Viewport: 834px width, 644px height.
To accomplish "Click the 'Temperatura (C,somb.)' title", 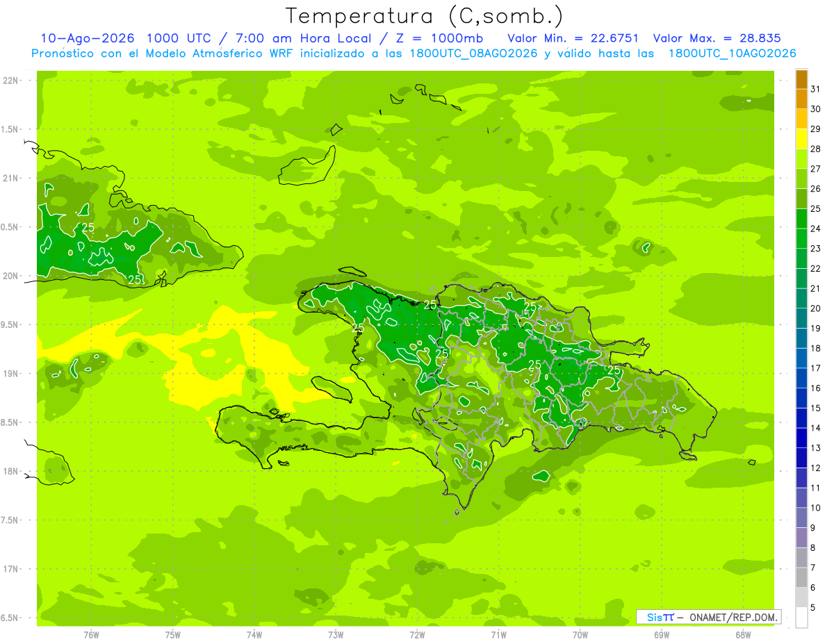I will 423,16.
